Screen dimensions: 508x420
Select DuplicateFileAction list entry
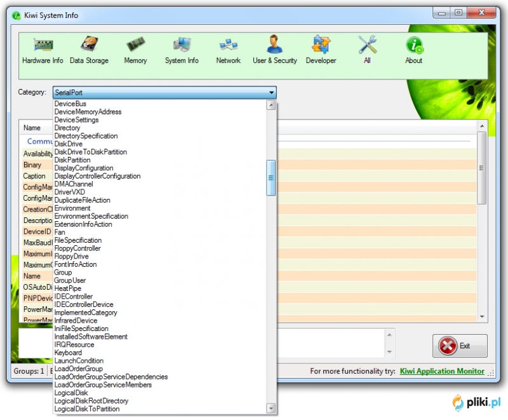pos(160,200)
